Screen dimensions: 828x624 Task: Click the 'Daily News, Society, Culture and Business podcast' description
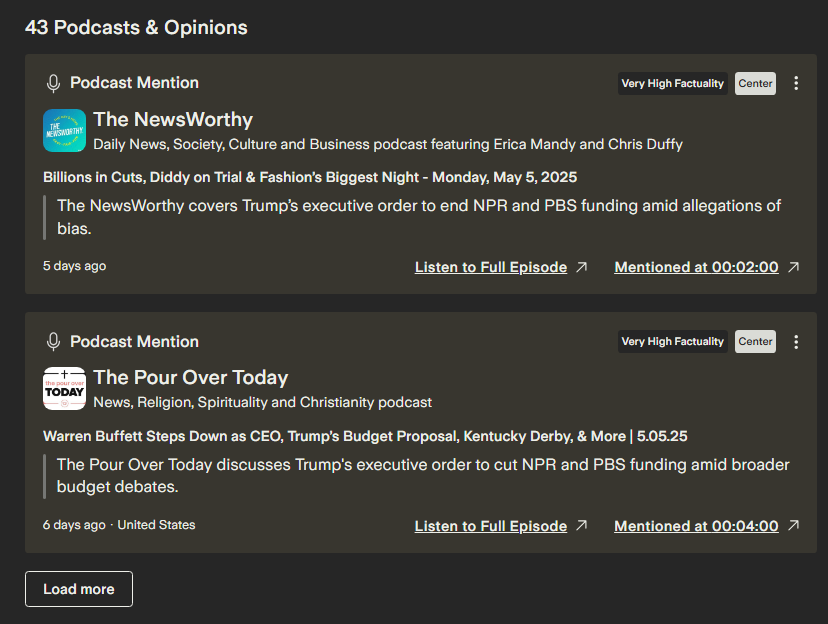click(388, 144)
